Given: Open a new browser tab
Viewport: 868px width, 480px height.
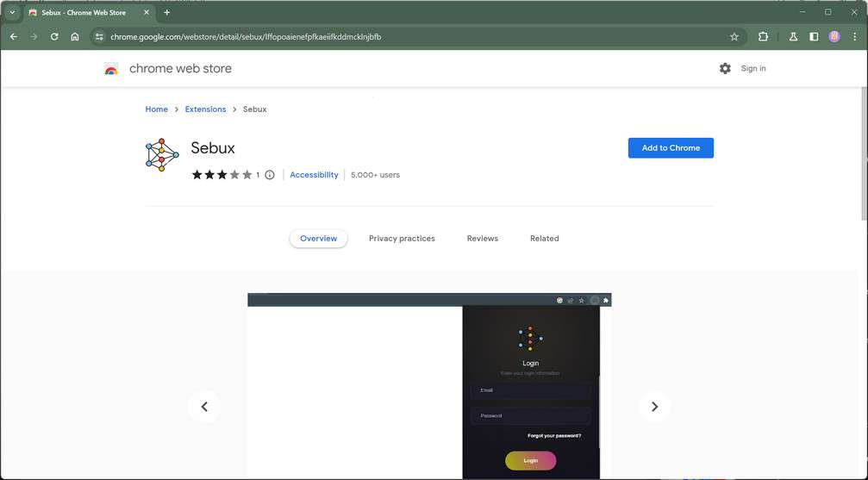Looking at the screenshot, I should [x=166, y=12].
